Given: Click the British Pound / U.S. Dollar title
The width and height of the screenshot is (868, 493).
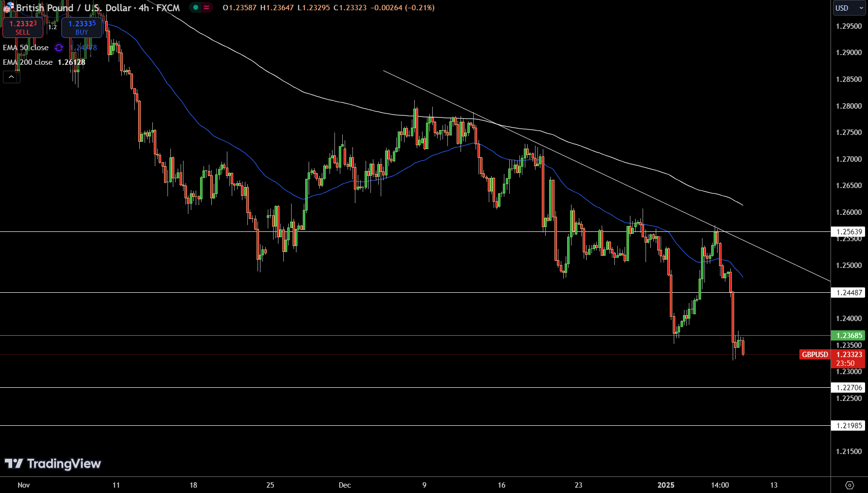Looking at the screenshot, I should [74, 8].
